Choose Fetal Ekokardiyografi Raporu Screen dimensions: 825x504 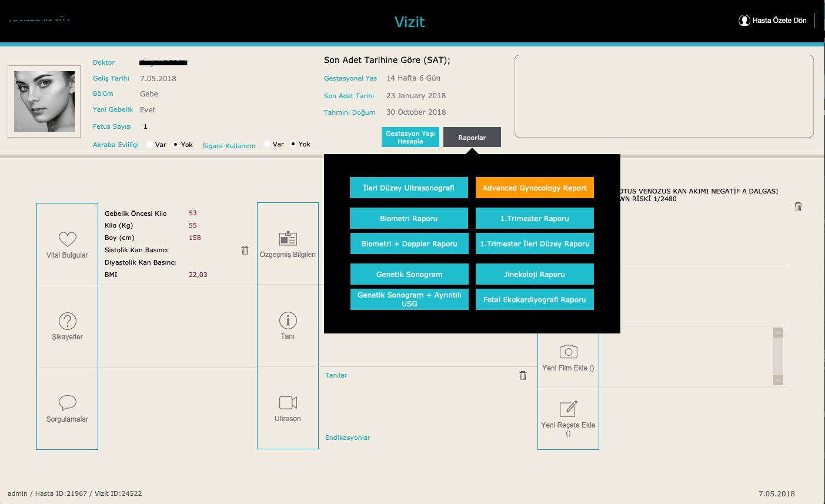coord(535,299)
